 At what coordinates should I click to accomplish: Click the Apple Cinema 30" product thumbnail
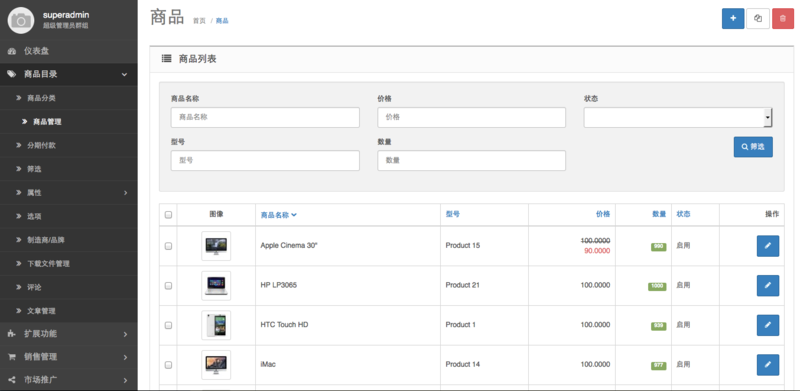coord(216,246)
